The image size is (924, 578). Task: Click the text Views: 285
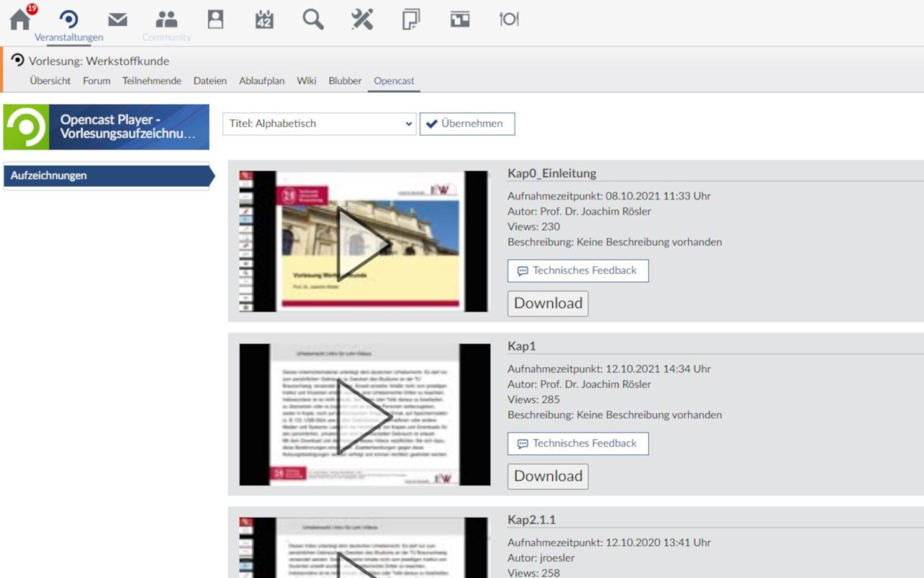pos(533,400)
